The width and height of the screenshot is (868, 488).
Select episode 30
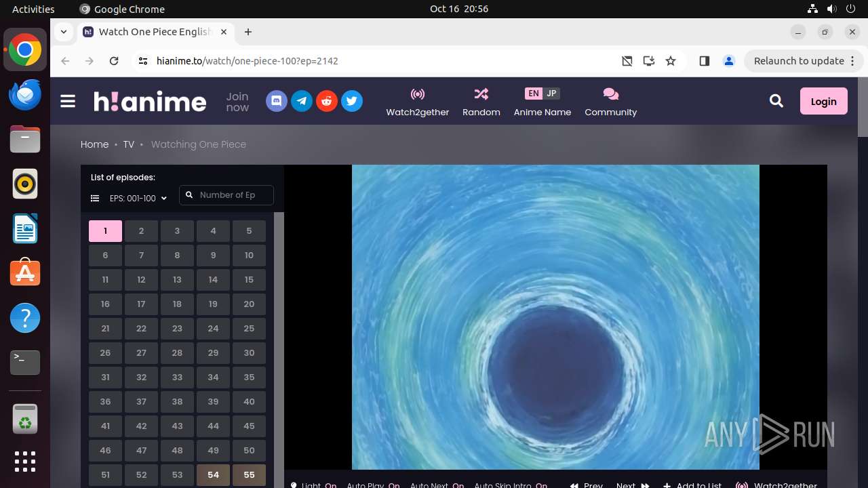[249, 353]
